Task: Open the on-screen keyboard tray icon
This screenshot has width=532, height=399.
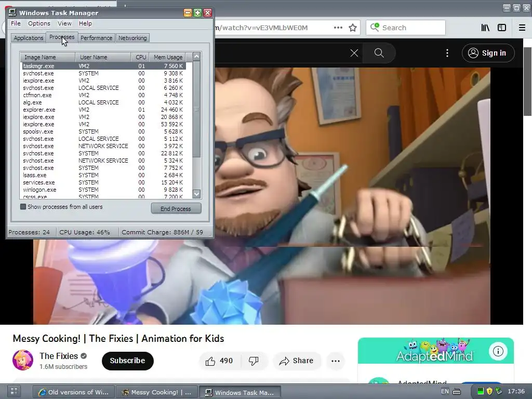Action: (x=457, y=392)
